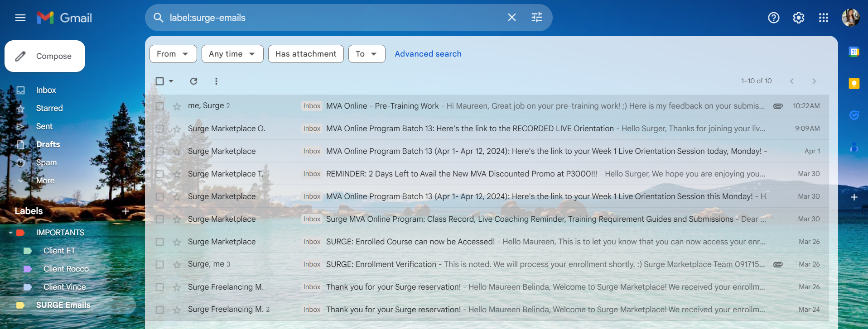Screen dimensions: 868x329
Task: Star the SURGE: Enrollment Verification email
Action: (x=177, y=265)
